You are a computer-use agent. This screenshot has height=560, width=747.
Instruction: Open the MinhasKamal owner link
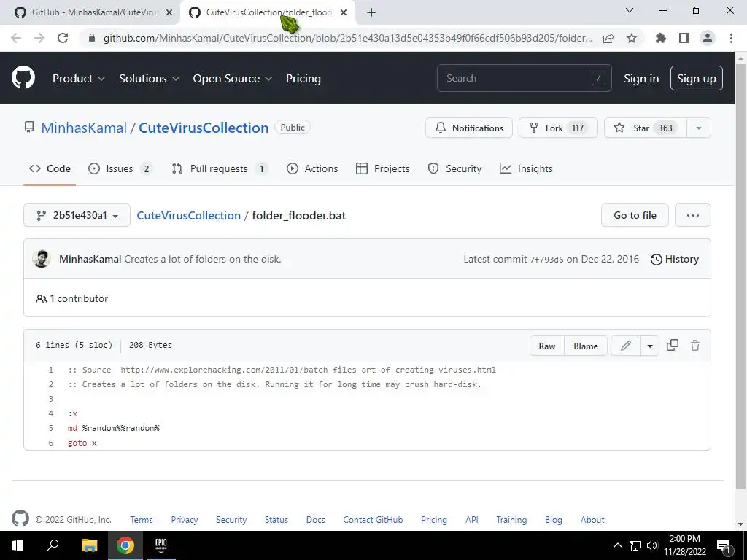[x=84, y=128]
